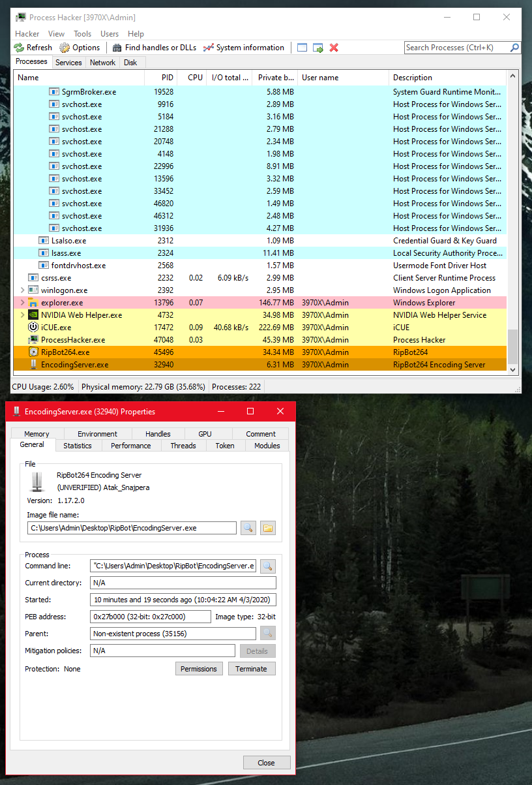Viewport: 532px width, 785px height.
Task: Click the iCUE.exe process icon
Action: pos(33,328)
